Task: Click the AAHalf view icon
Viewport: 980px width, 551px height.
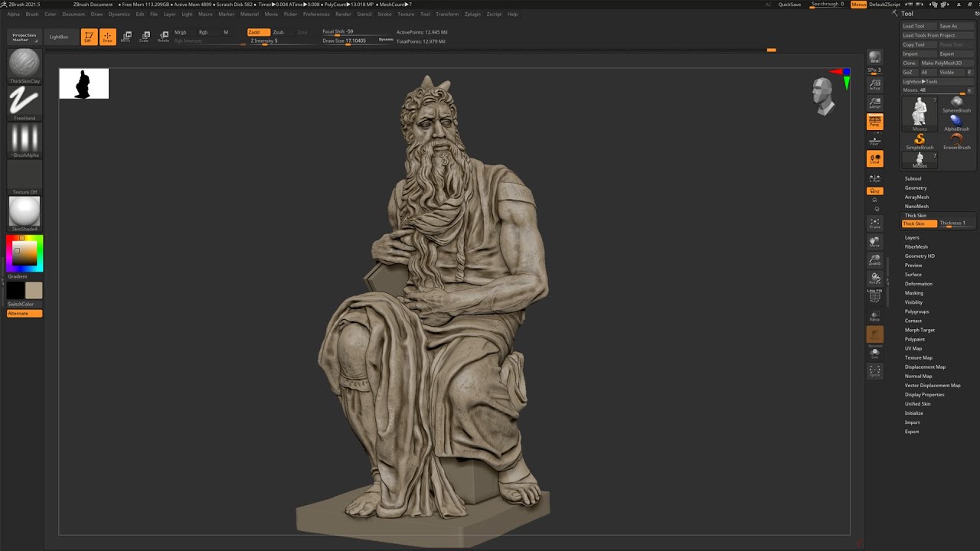Action: [x=874, y=103]
